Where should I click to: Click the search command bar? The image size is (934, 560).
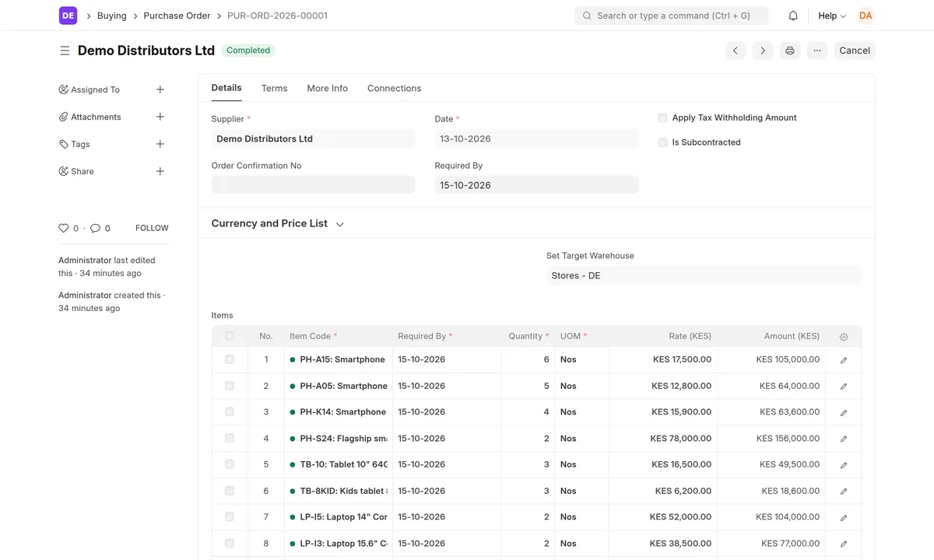click(x=671, y=16)
